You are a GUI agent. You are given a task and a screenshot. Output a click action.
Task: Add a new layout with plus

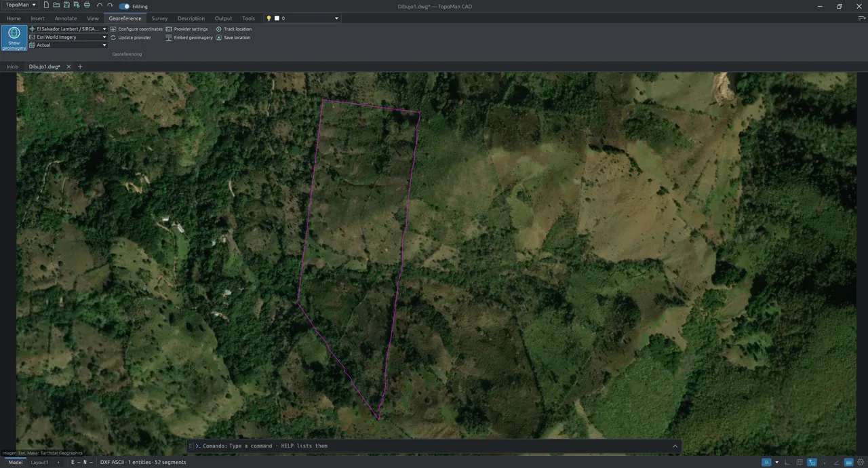pos(58,462)
